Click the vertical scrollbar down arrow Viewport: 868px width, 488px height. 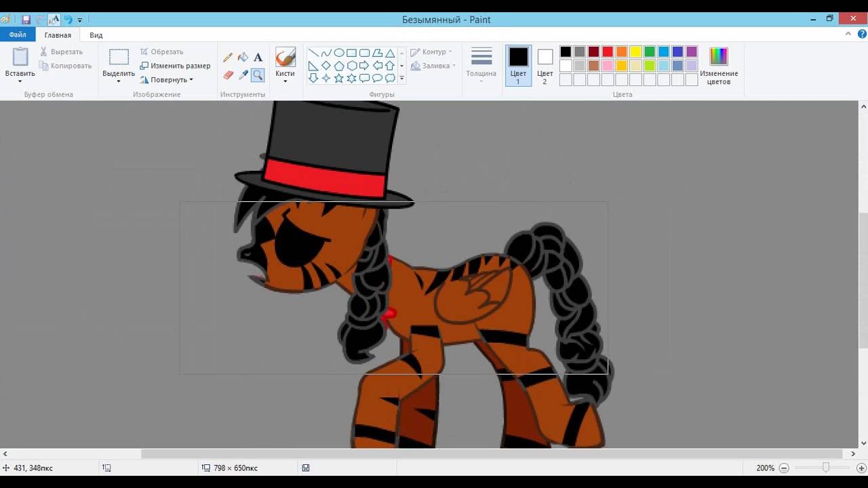click(863, 443)
